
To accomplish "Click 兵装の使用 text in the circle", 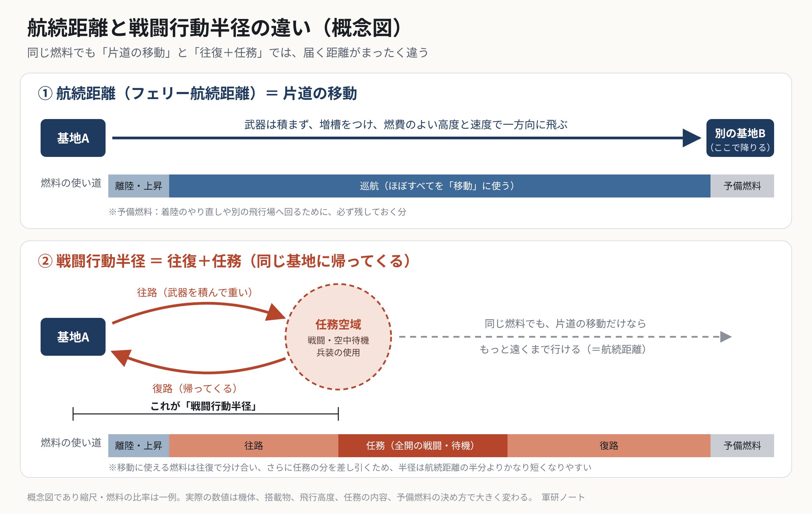I will (x=338, y=353).
